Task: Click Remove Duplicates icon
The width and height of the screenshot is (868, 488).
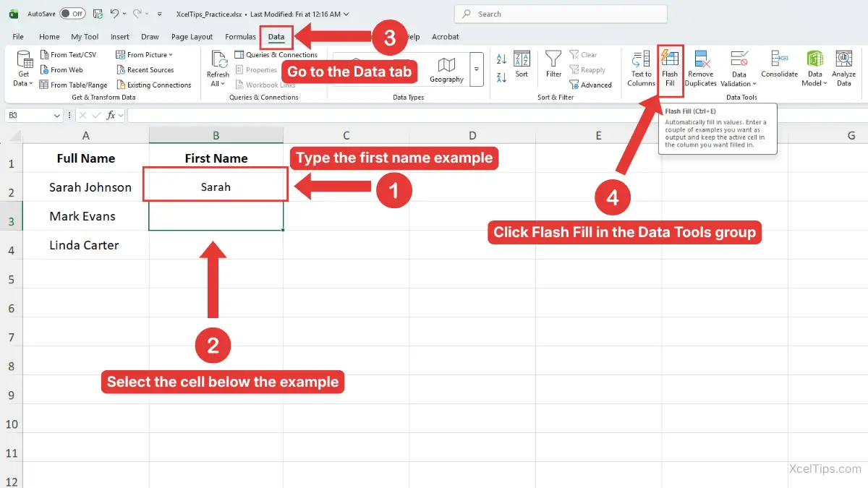Action: click(x=700, y=69)
